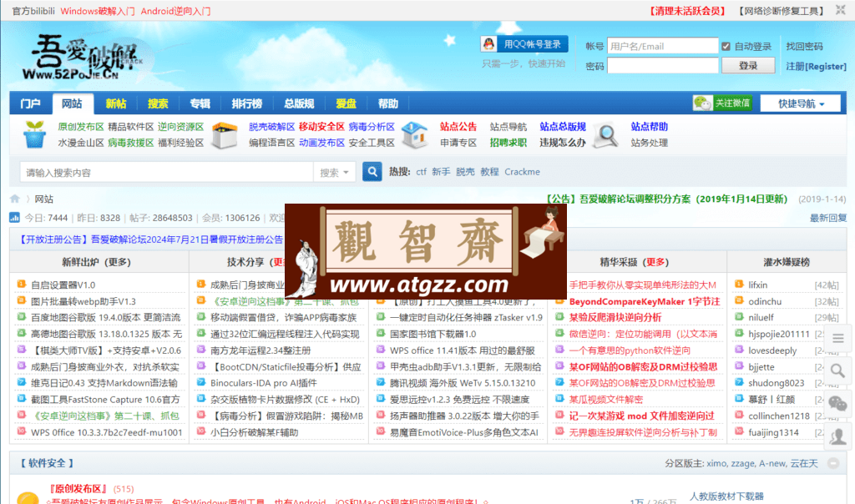Open the floating sidebar list menu icon
This screenshot has height=504, width=855.
click(x=838, y=338)
